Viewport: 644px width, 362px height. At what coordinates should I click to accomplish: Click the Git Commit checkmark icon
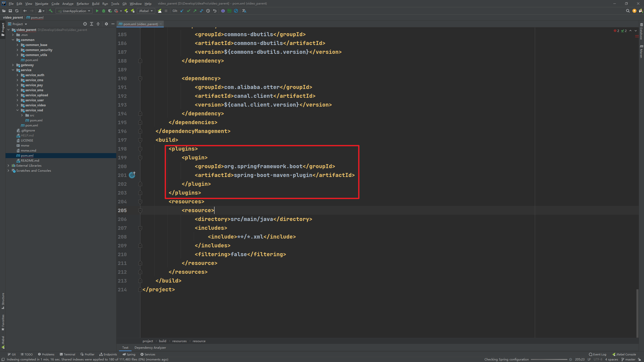188,11
